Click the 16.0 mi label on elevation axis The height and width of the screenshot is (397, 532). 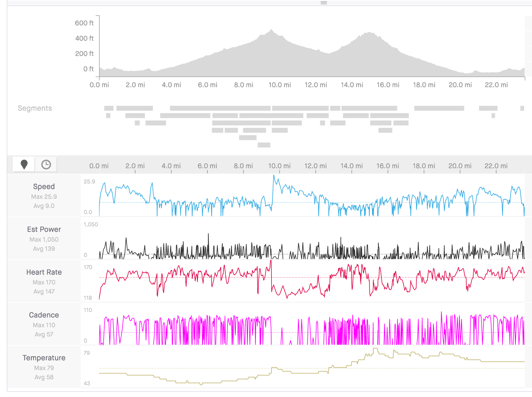tap(388, 85)
